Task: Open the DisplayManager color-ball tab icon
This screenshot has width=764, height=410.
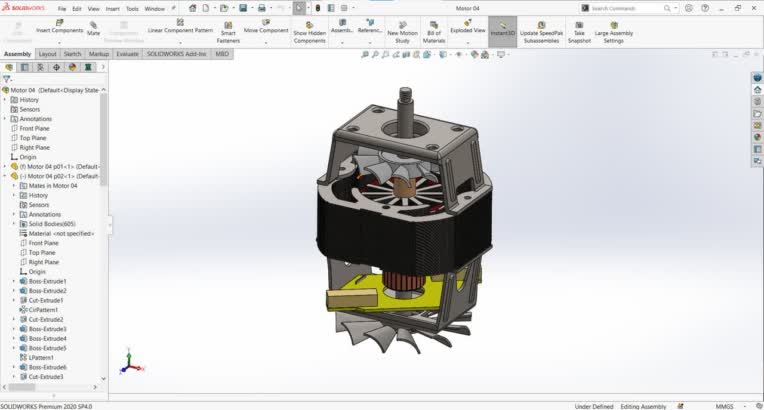Action: (72, 67)
